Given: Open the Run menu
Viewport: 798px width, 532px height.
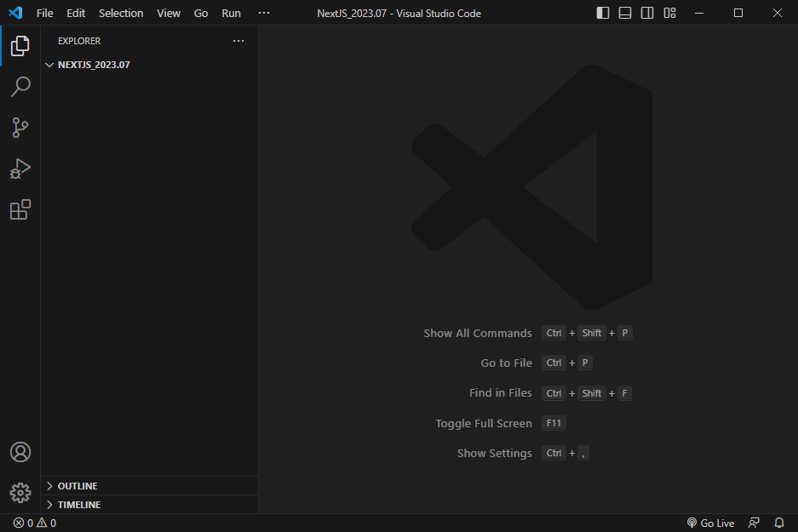Looking at the screenshot, I should [x=231, y=14].
